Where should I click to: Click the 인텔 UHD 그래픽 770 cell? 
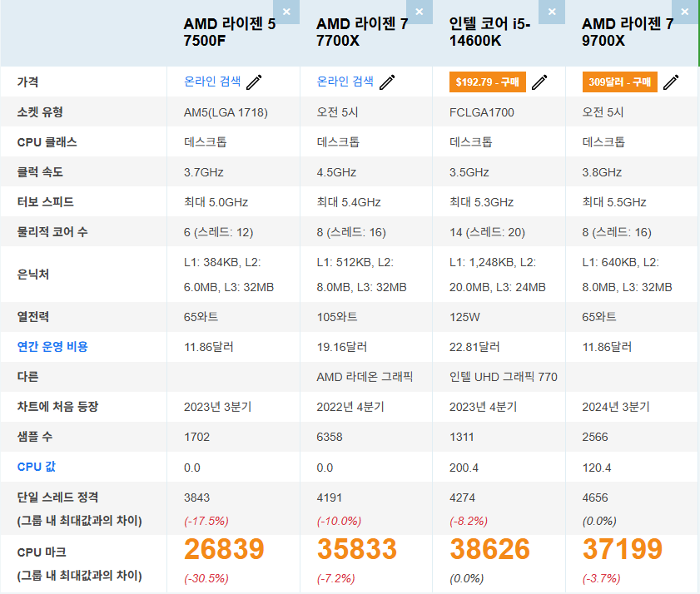pyautogui.click(x=504, y=377)
